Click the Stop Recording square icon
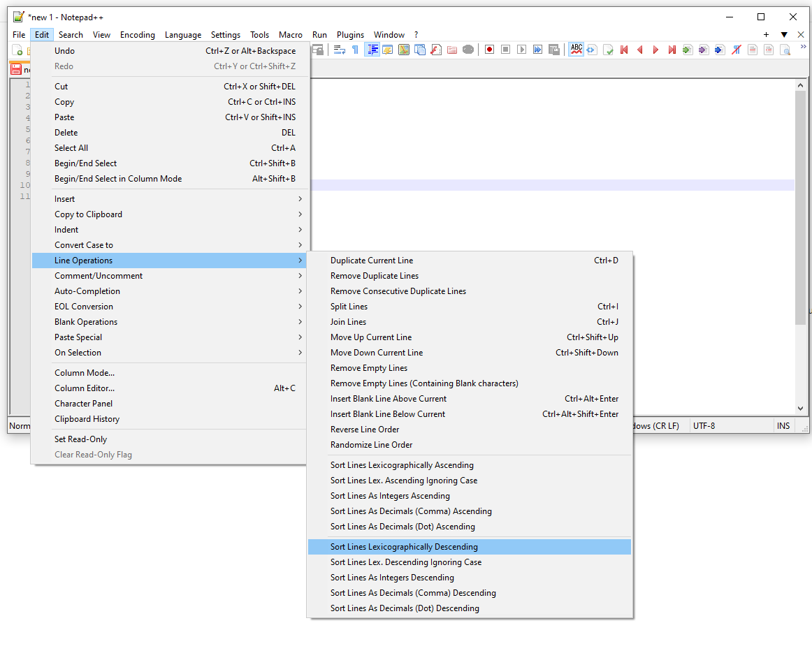This screenshot has width=812, height=667. click(x=506, y=50)
